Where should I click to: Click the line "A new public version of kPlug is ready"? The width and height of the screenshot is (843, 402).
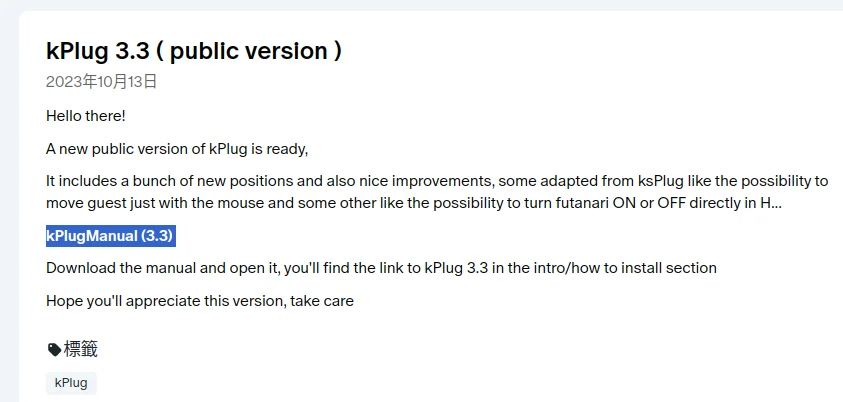coord(176,149)
